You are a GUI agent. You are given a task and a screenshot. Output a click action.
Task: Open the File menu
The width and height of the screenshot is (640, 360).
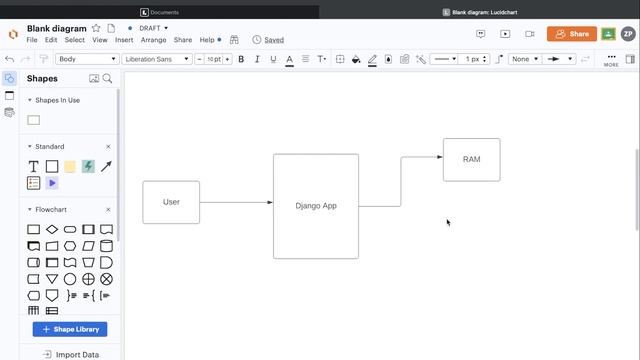32,40
